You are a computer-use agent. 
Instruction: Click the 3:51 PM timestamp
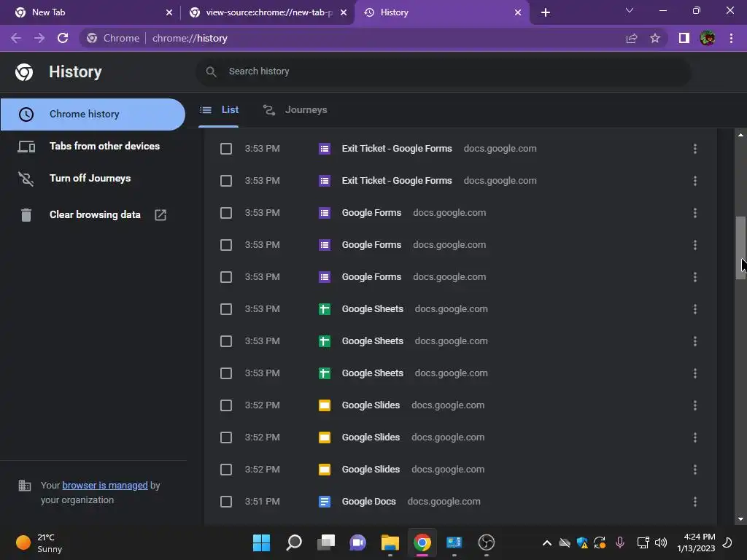[x=262, y=502]
